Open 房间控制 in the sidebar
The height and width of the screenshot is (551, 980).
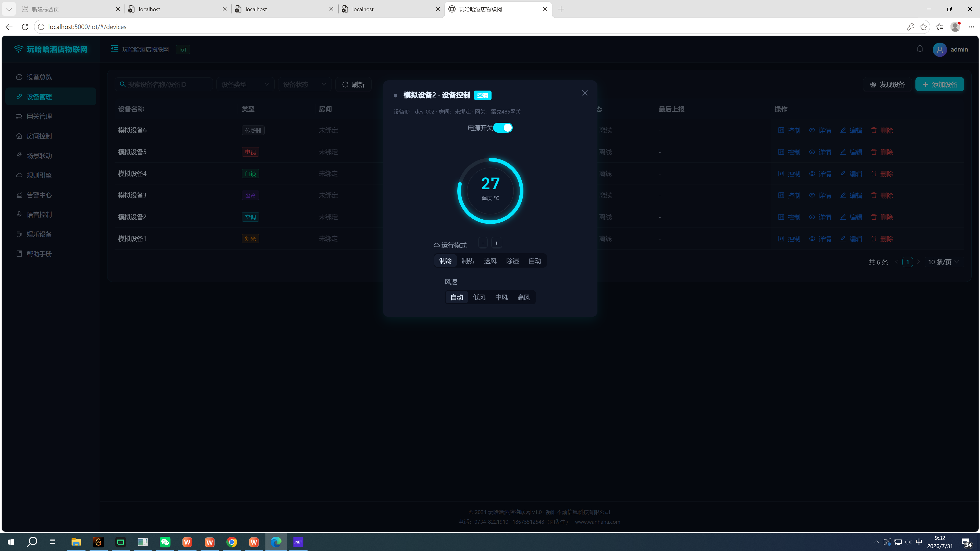point(51,136)
